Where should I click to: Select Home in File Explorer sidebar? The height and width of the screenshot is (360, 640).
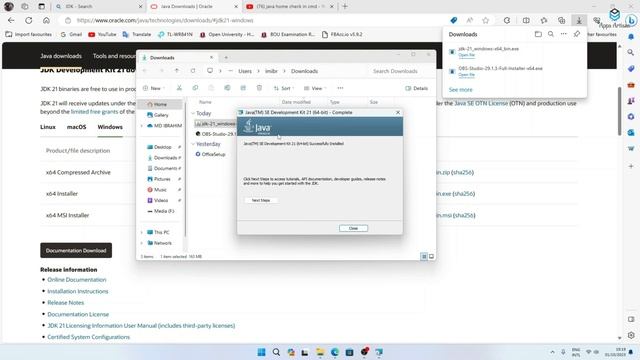(160, 104)
